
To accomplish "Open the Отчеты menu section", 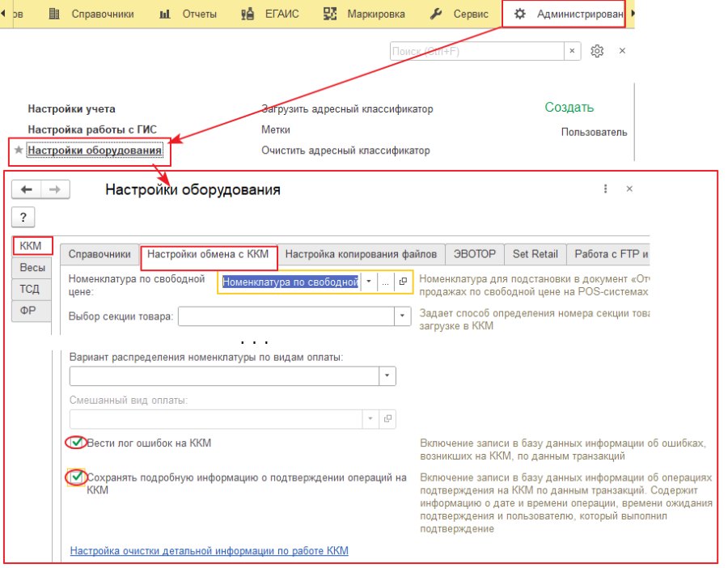I will coord(188,14).
